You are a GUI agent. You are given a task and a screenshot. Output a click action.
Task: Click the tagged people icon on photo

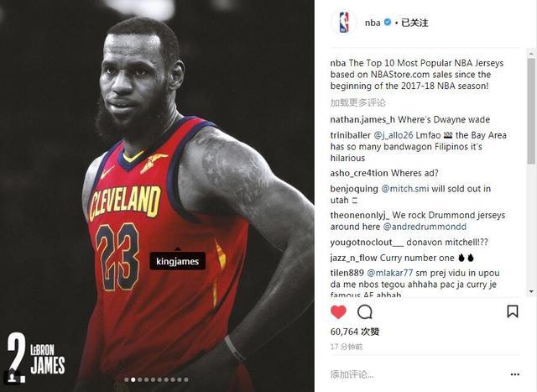point(13,377)
